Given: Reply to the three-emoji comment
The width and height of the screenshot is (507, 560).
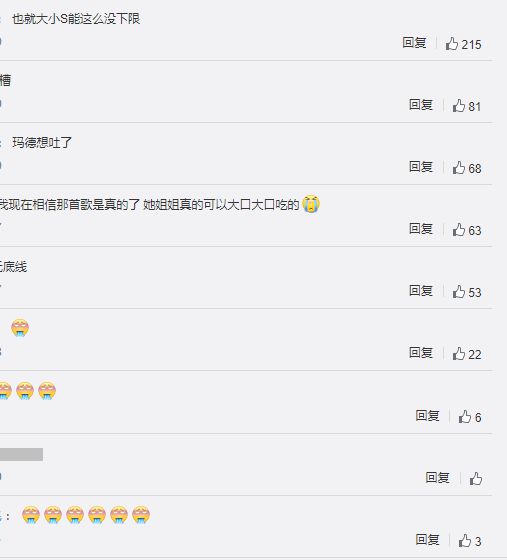Looking at the screenshot, I should [427, 416].
